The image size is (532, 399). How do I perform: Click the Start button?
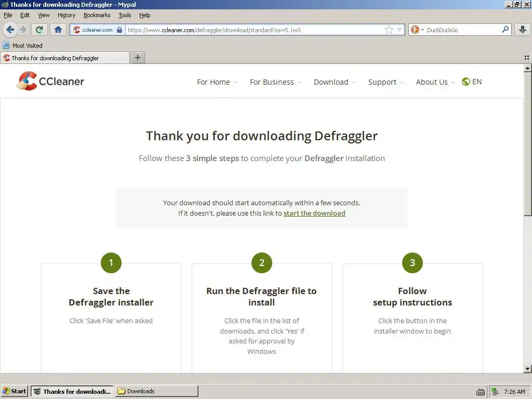[x=14, y=391]
